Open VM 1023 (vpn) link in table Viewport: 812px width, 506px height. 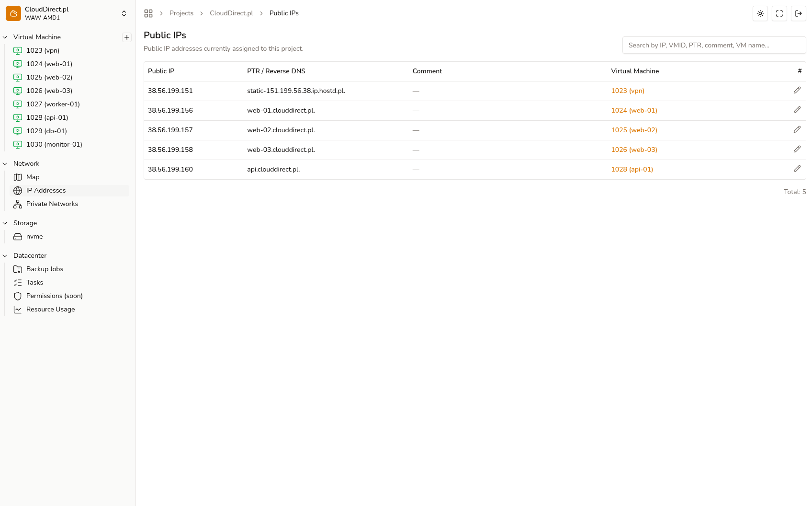(627, 91)
